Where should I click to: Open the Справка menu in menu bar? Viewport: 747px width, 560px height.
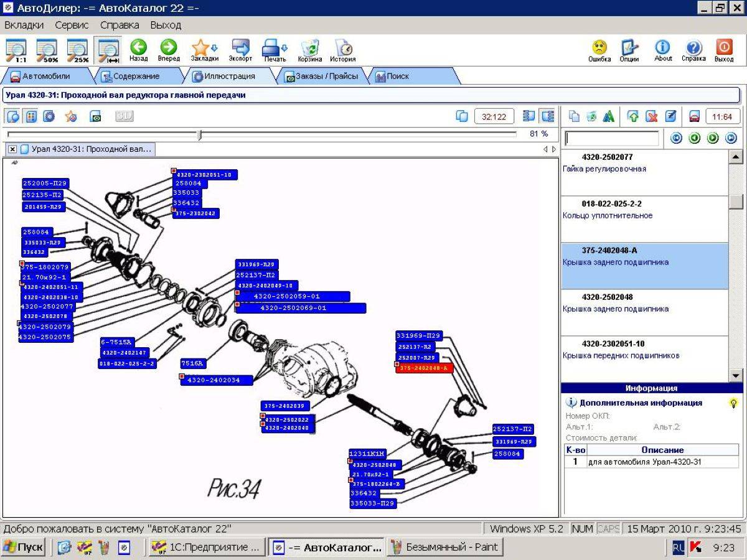[x=120, y=25]
